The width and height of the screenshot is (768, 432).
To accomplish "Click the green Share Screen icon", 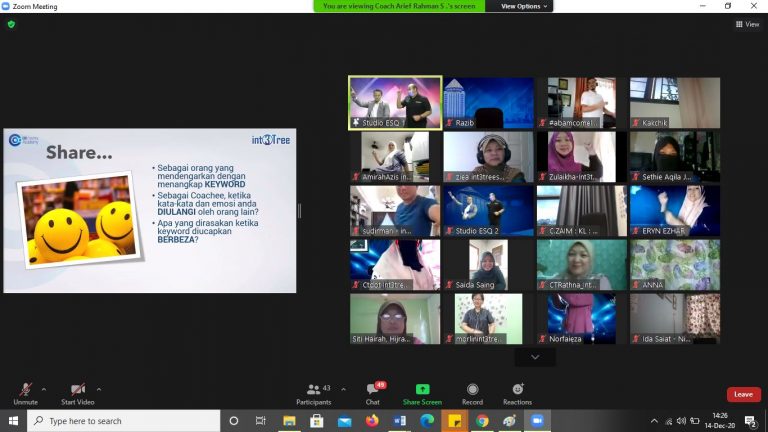I will point(422,389).
